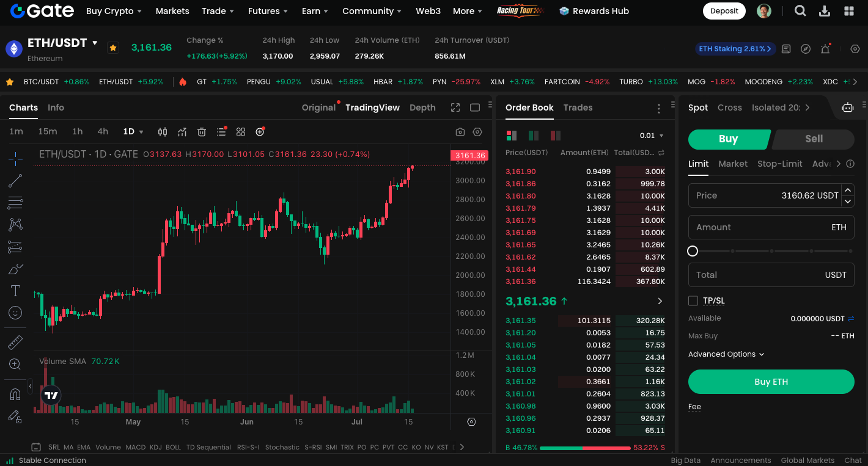This screenshot has height=466, width=868.
Task: Expand the More menu
Action: click(468, 11)
